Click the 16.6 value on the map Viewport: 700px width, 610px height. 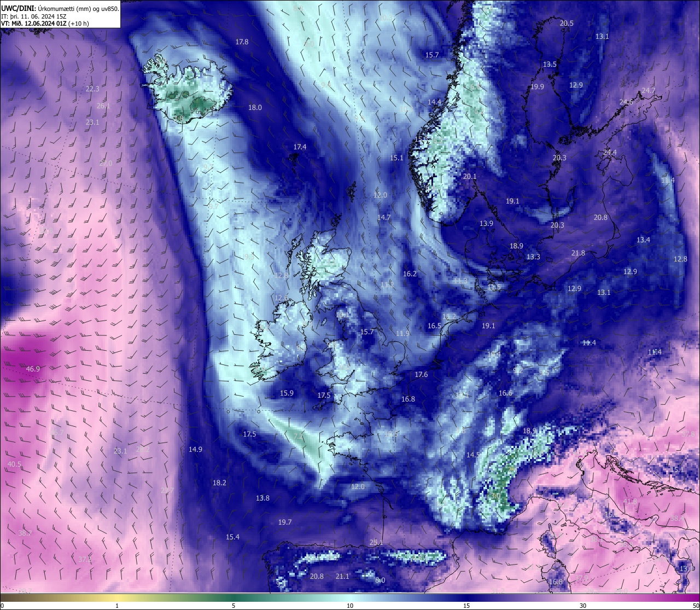(x=505, y=393)
